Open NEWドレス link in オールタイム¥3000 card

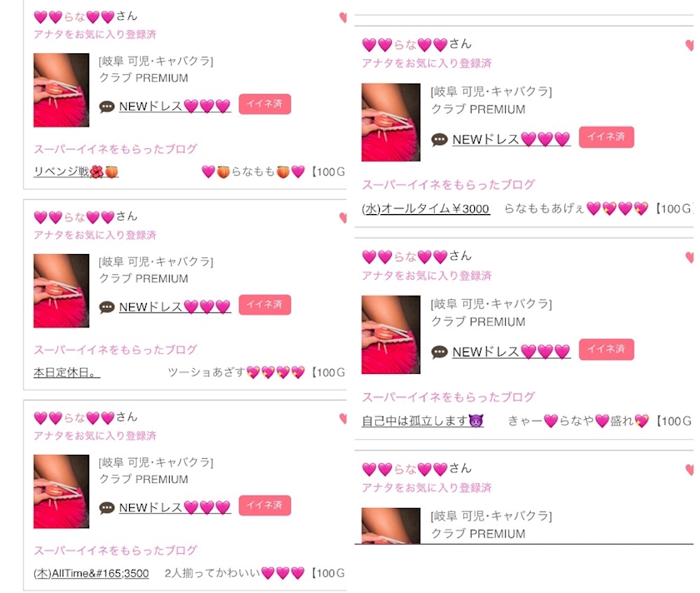[511, 140]
